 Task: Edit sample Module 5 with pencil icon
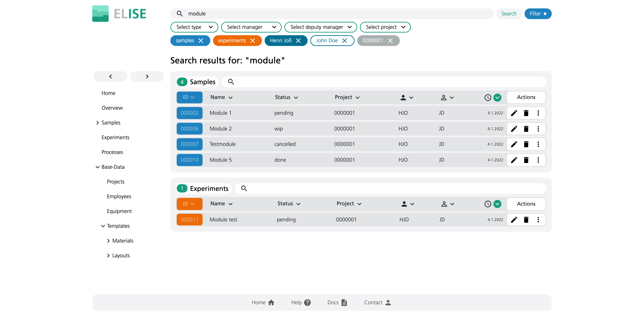(x=514, y=160)
